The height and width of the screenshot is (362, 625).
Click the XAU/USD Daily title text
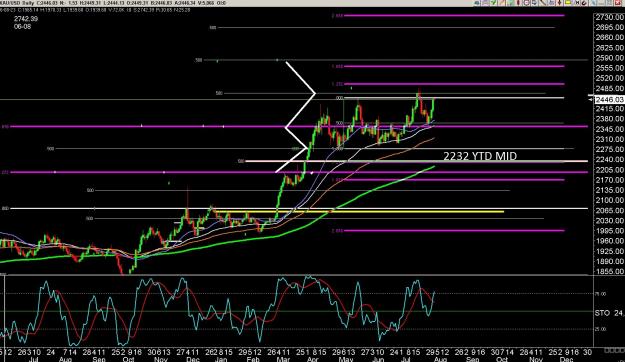[x=18, y=3]
